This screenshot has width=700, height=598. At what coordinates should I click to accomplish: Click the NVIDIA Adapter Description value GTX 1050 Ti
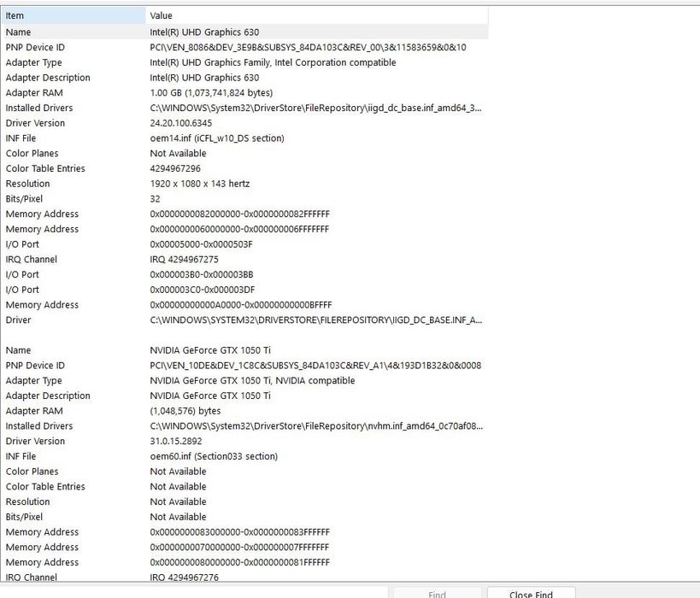tap(210, 396)
